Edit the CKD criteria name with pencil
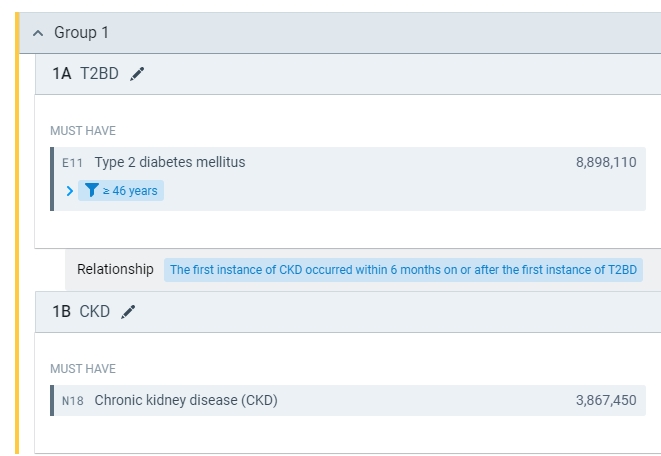The image size is (661, 456). click(128, 312)
